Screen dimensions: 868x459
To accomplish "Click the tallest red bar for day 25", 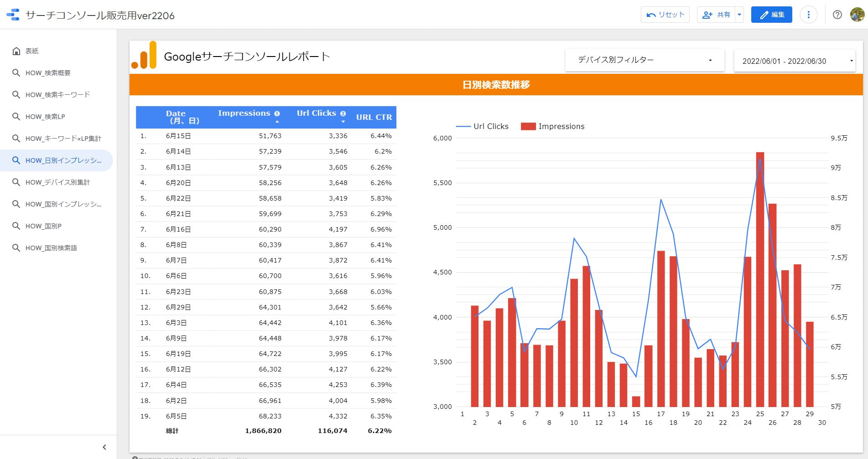I will point(760,279).
